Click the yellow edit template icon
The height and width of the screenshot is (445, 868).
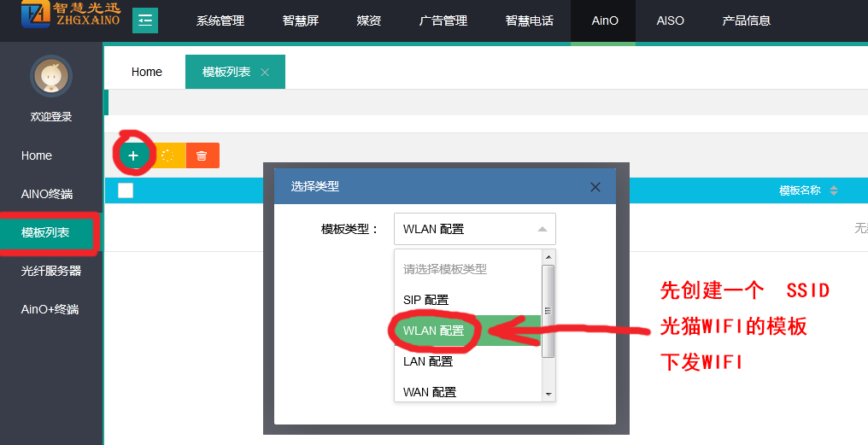168,155
